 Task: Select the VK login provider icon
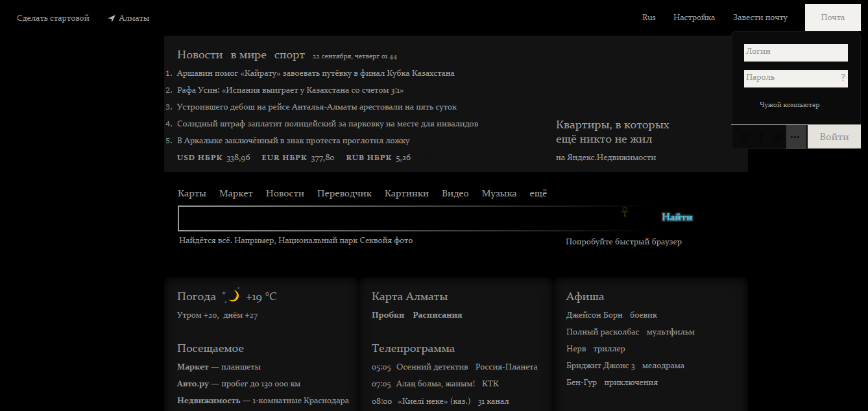tap(745, 137)
